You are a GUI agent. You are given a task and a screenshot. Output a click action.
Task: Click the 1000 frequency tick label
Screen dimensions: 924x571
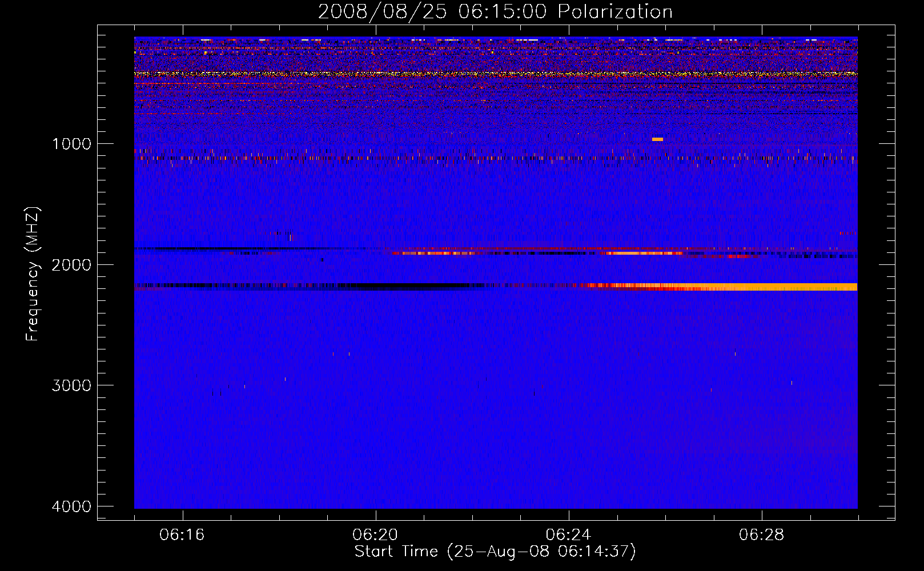pyautogui.click(x=71, y=144)
